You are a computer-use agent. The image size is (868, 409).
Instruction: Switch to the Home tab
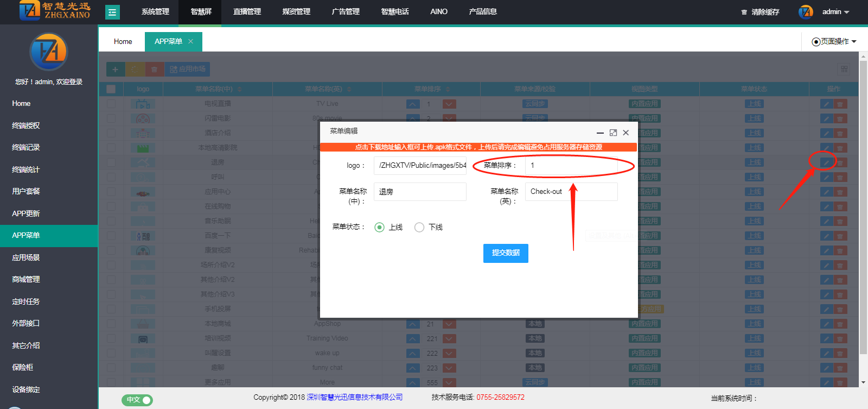[x=123, y=42]
